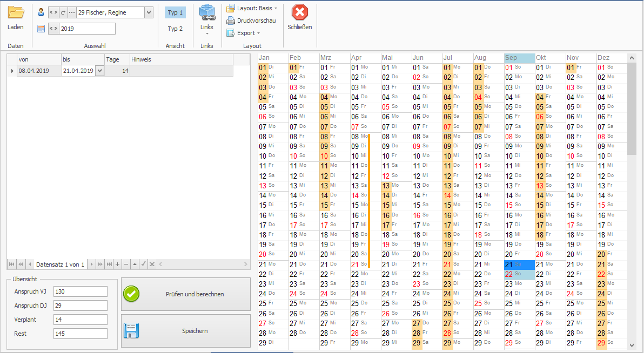Viewport: 644px width, 353px height.
Task: Click the Laden folder icon
Action: 16,13
